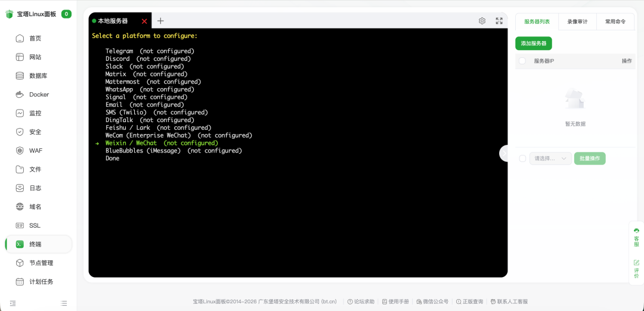This screenshot has height=311, width=644.
Task: Switch to the 服务器列表 tab
Action: pyautogui.click(x=537, y=21)
